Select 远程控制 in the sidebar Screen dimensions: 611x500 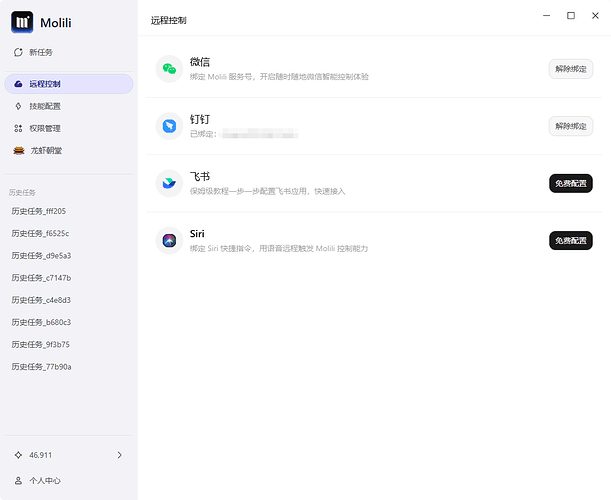tap(69, 84)
